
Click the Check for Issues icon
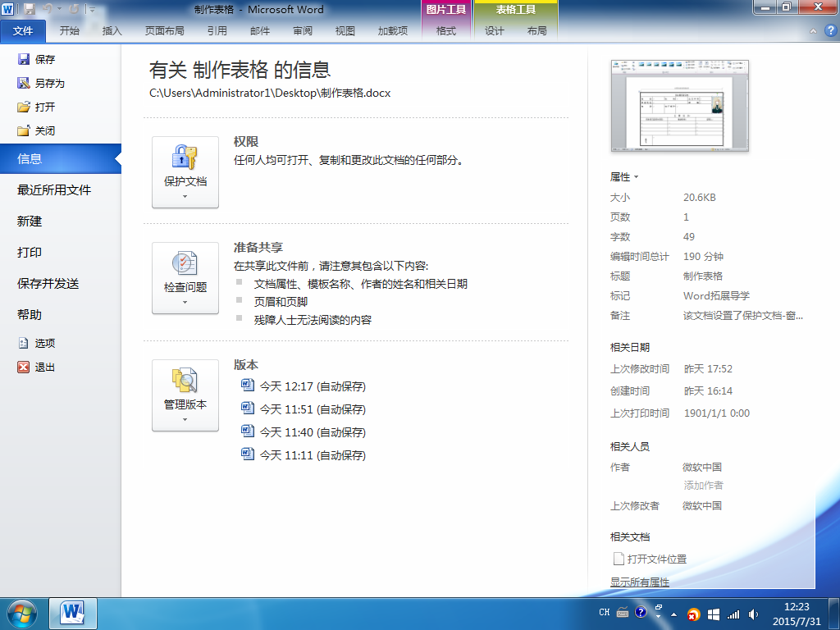pyautogui.click(x=185, y=263)
